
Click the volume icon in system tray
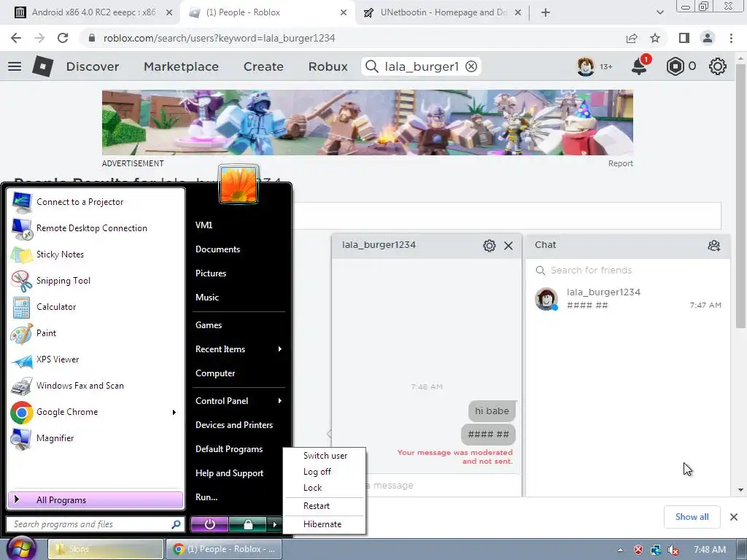tap(673, 550)
